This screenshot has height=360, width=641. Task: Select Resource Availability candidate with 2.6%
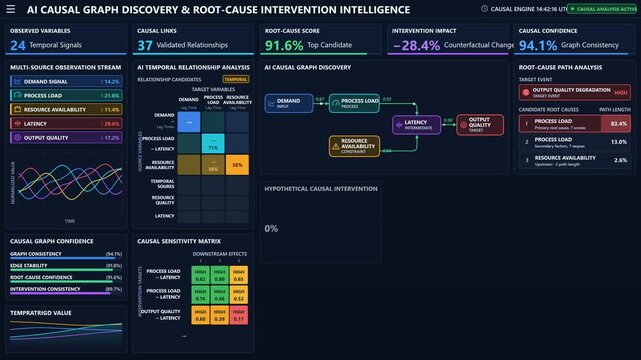(575, 160)
